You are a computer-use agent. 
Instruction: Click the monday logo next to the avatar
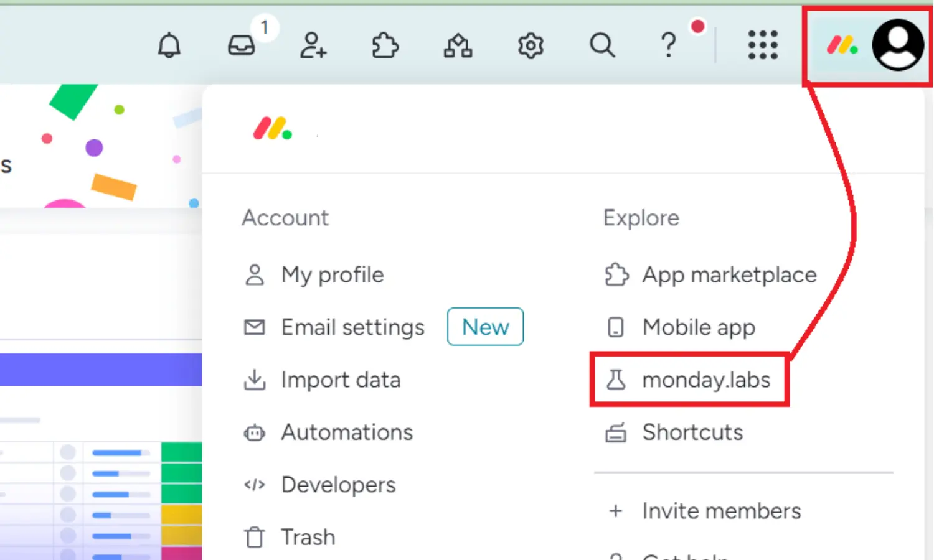[x=842, y=45]
